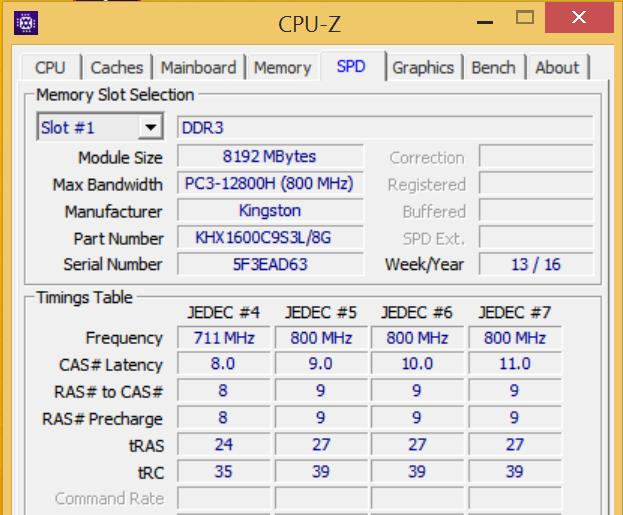The height and width of the screenshot is (515, 623).
Task: Maximize the CPU-Z window
Action: [x=525, y=18]
